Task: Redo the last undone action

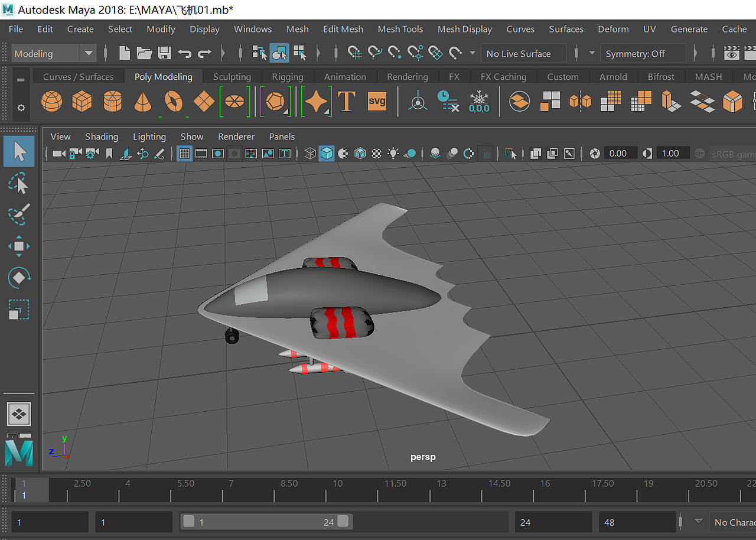Action: point(204,54)
